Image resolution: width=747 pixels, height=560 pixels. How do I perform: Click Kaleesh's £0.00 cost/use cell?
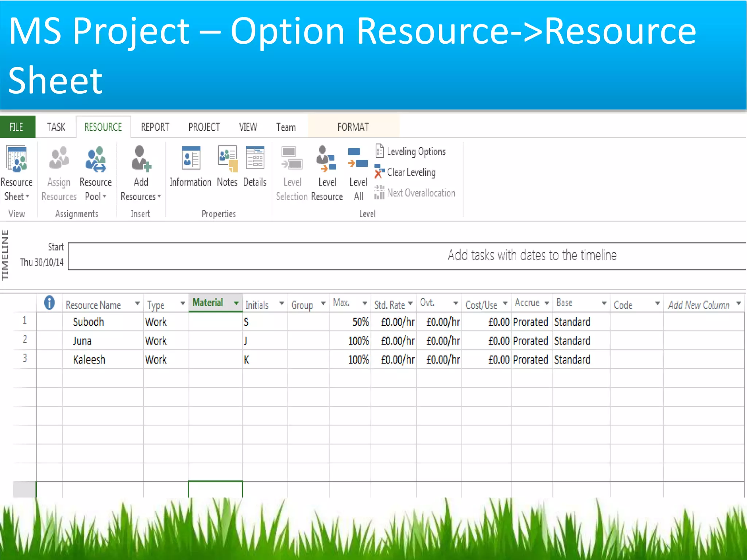pyautogui.click(x=487, y=360)
